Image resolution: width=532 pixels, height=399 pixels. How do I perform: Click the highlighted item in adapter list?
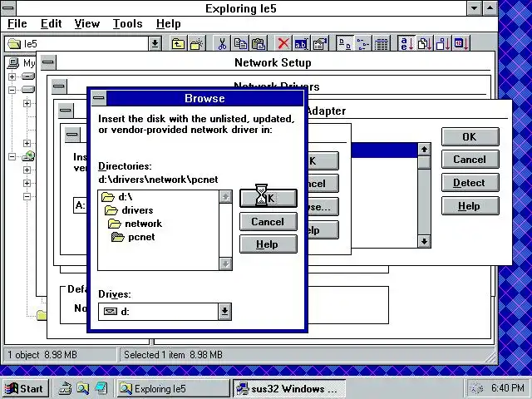click(384, 150)
